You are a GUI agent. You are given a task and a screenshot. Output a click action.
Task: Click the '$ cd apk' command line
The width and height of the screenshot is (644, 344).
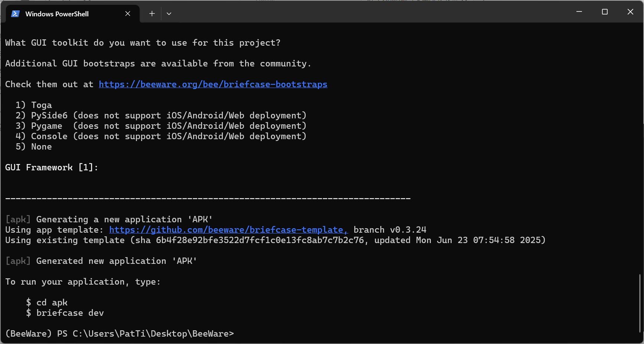coord(47,302)
